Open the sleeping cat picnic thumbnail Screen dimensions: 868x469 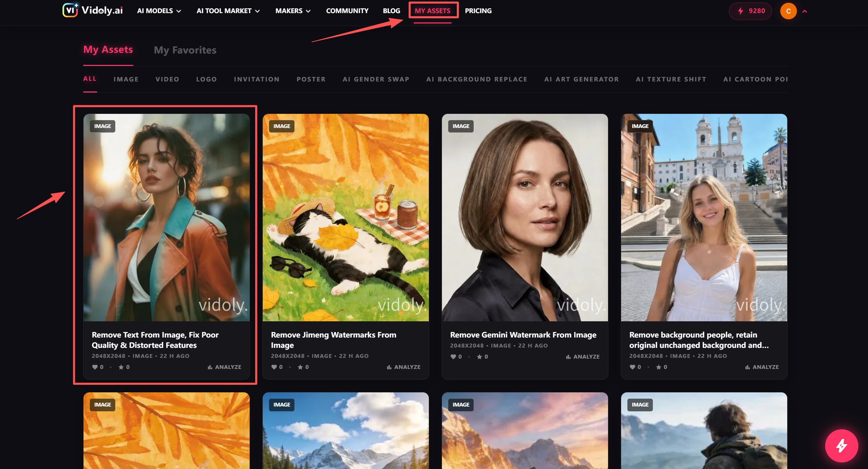(346, 217)
